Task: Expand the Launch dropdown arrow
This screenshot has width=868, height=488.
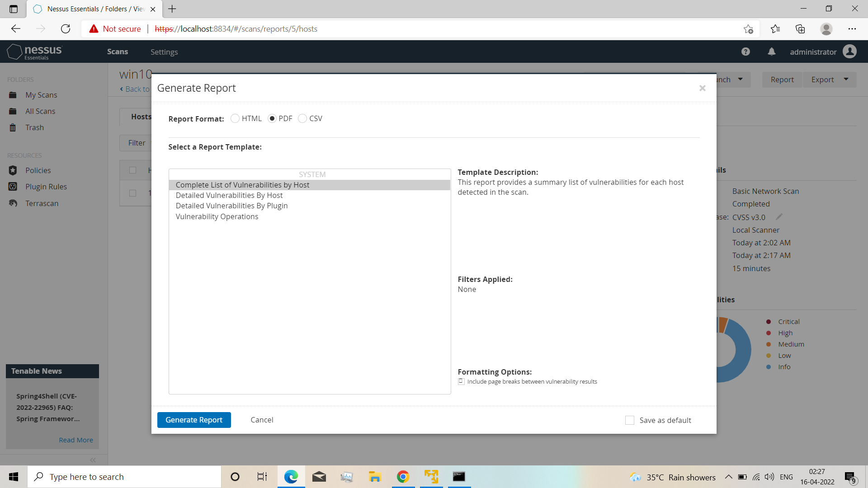Action: click(741, 80)
